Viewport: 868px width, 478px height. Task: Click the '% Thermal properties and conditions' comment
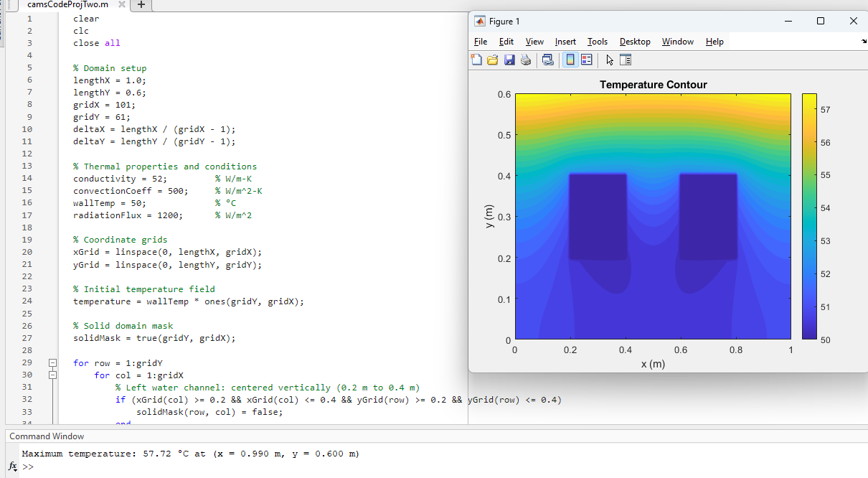165,166
